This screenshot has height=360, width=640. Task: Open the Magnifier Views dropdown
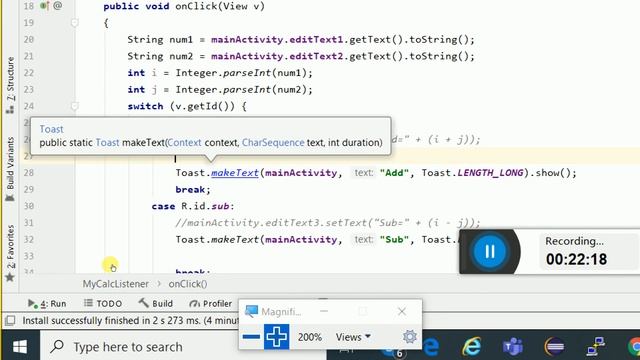353,337
